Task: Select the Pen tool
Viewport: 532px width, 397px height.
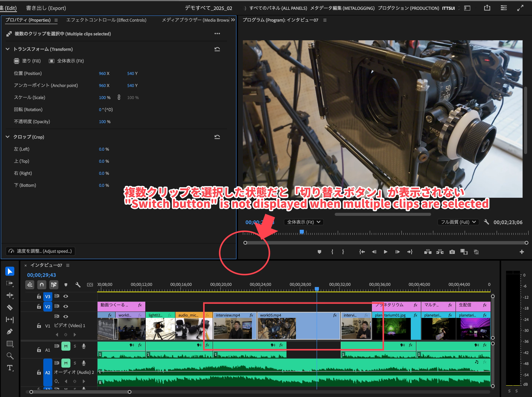Action: (10, 332)
